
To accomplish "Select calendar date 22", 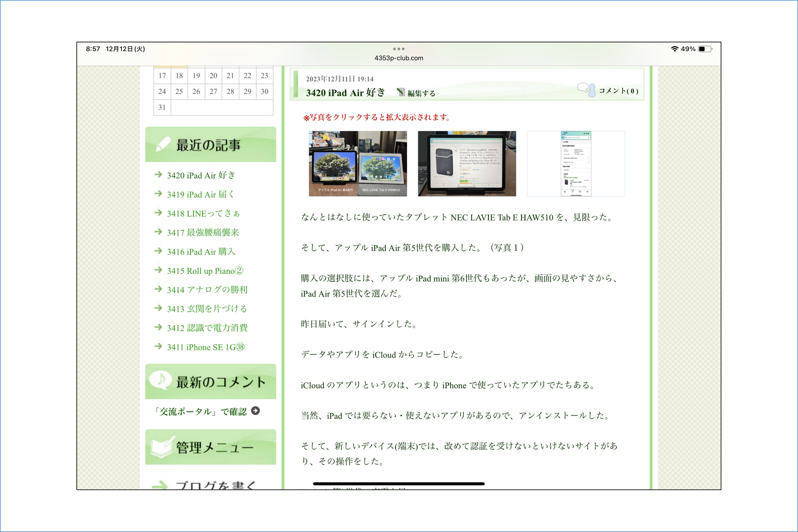I will [247, 76].
